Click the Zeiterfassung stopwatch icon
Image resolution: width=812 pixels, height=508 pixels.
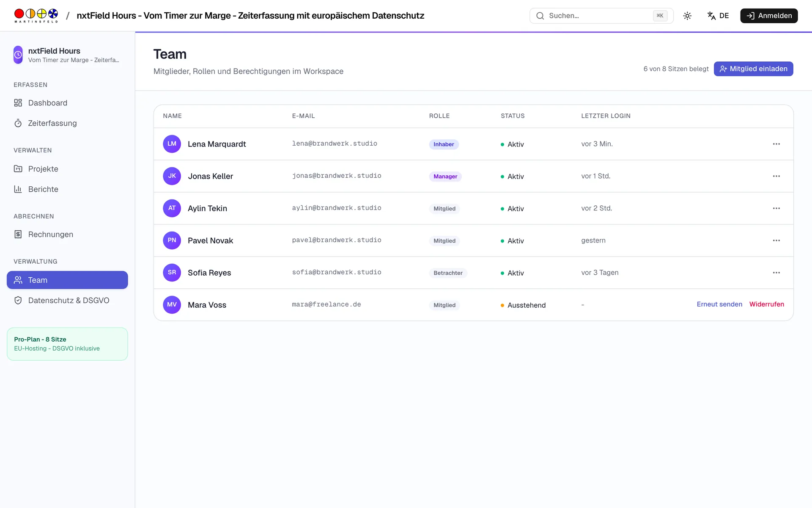18,123
